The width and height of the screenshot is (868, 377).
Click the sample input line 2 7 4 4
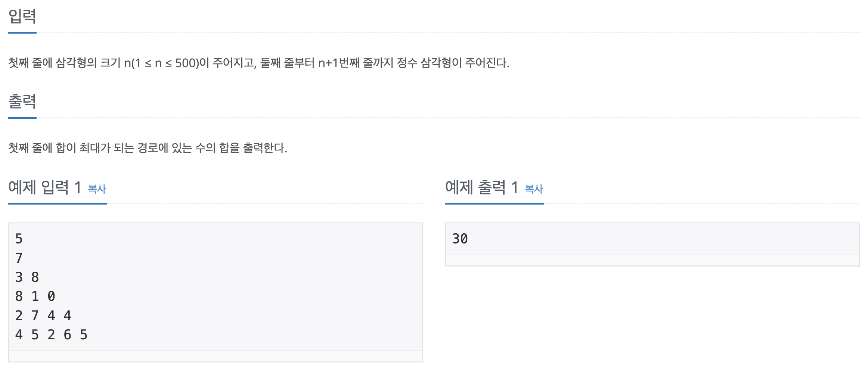click(43, 316)
